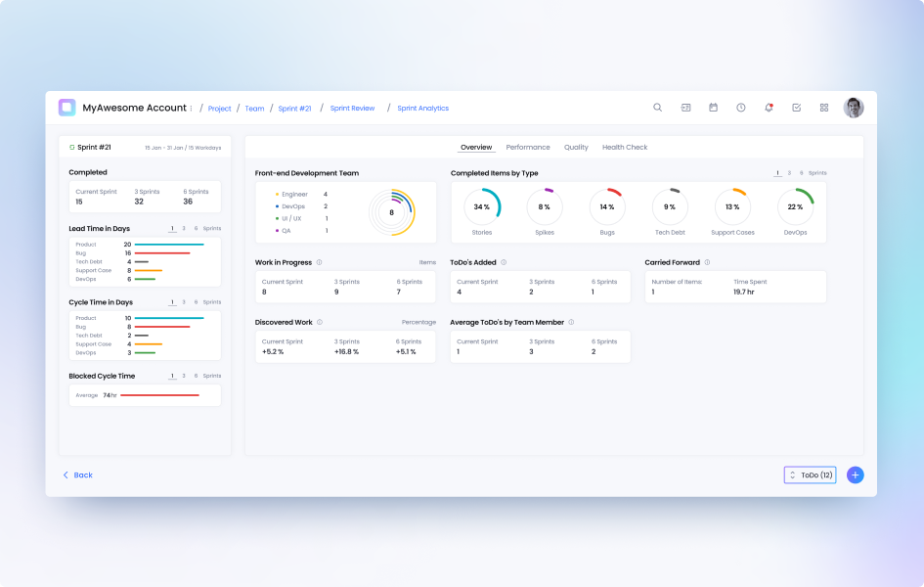Select 6 sprints range for Cycle Time in Days

195,302
